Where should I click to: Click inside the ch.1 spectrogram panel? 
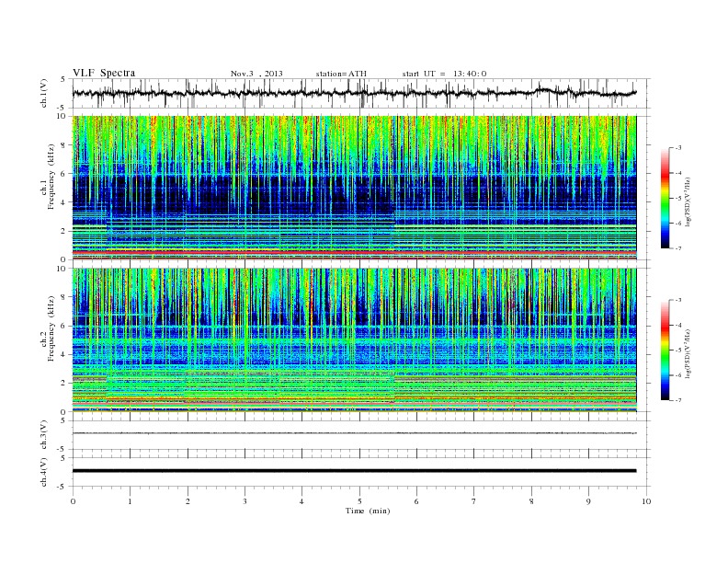(x=354, y=188)
